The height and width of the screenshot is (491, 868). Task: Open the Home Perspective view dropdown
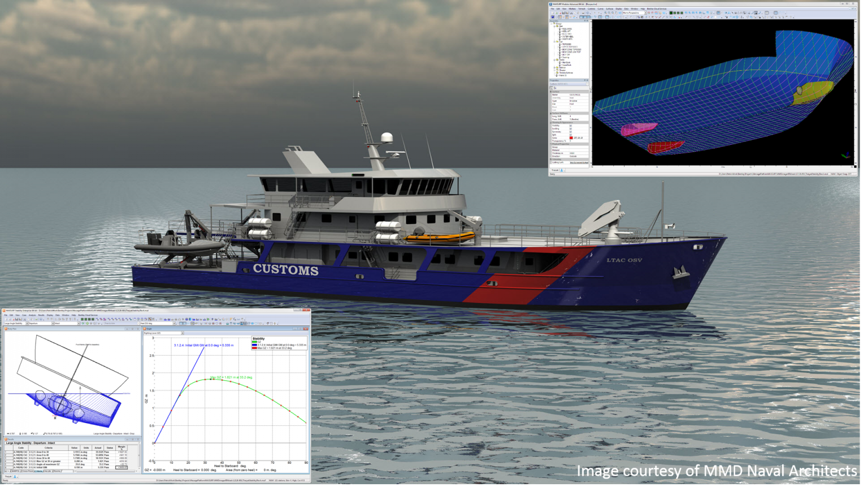click(645, 13)
